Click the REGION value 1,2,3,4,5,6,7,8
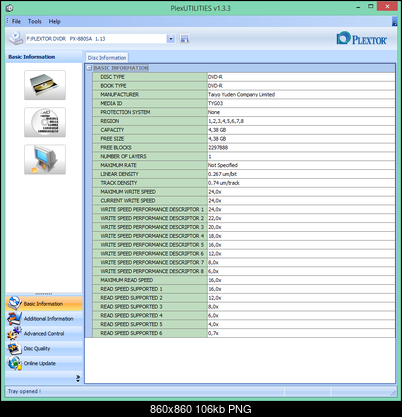 [x=226, y=121]
